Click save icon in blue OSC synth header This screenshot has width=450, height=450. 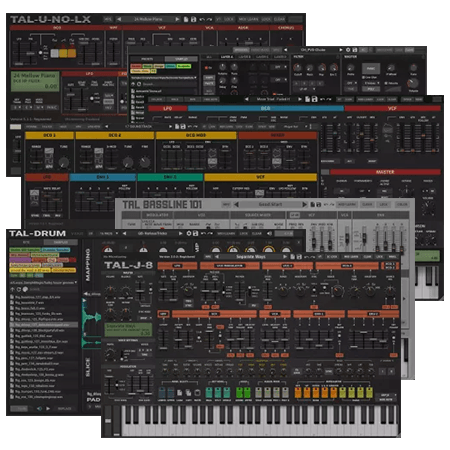point(314,99)
